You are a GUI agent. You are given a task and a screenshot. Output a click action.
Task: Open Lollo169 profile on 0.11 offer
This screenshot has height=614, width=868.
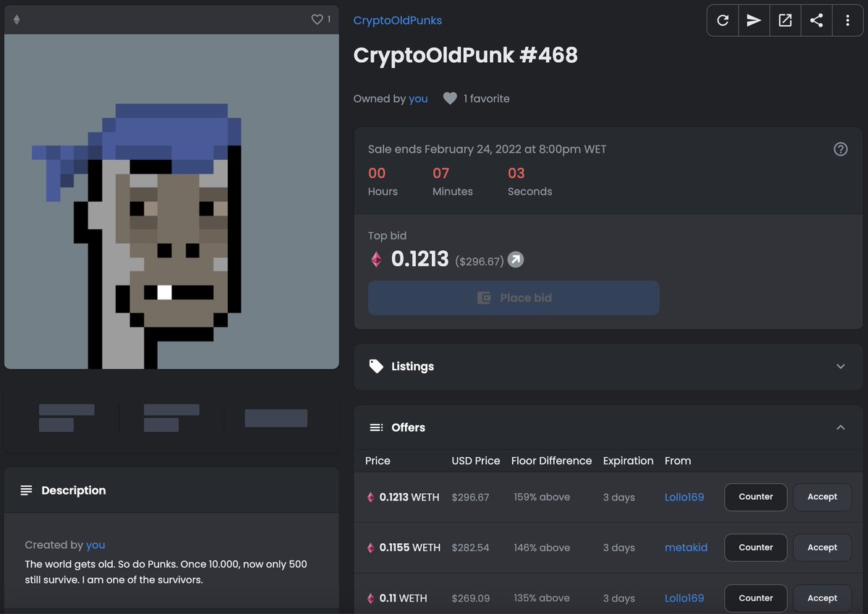(684, 598)
